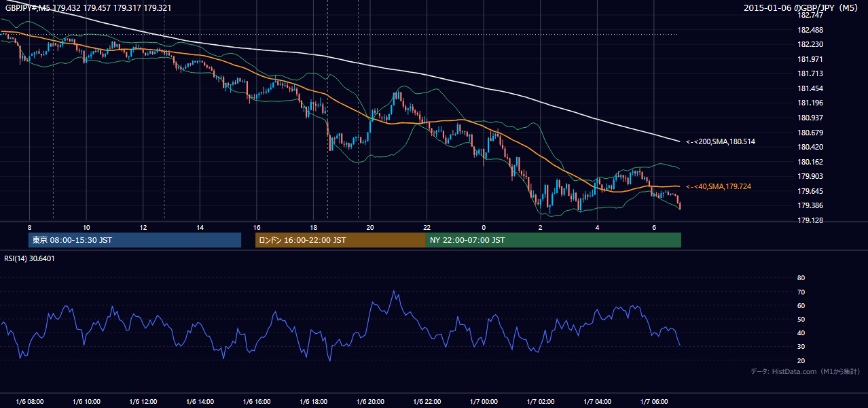The width and height of the screenshot is (868, 408).
Task: Click hour label 12 under price chart
Action: (x=143, y=227)
